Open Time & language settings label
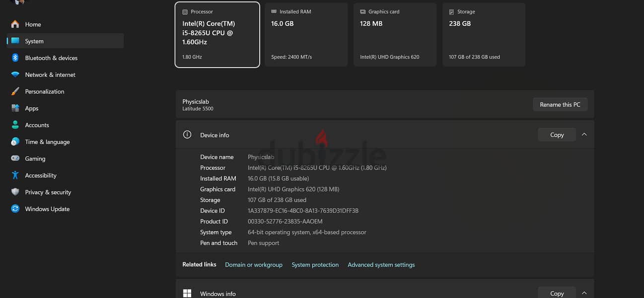 click(48, 142)
